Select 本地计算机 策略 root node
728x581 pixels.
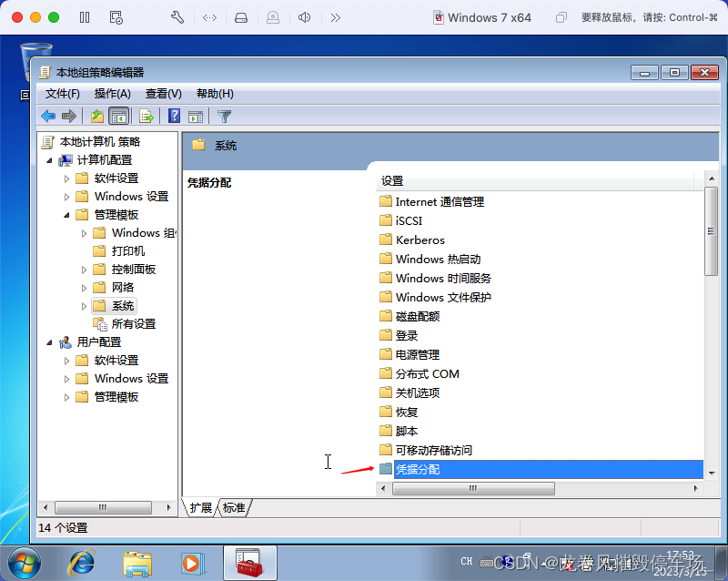(100, 142)
